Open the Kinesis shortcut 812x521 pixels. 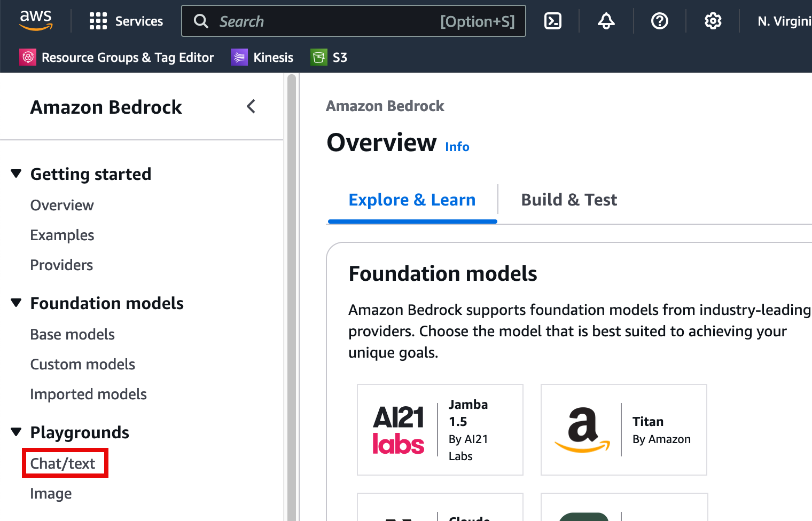click(x=262, y=58)
